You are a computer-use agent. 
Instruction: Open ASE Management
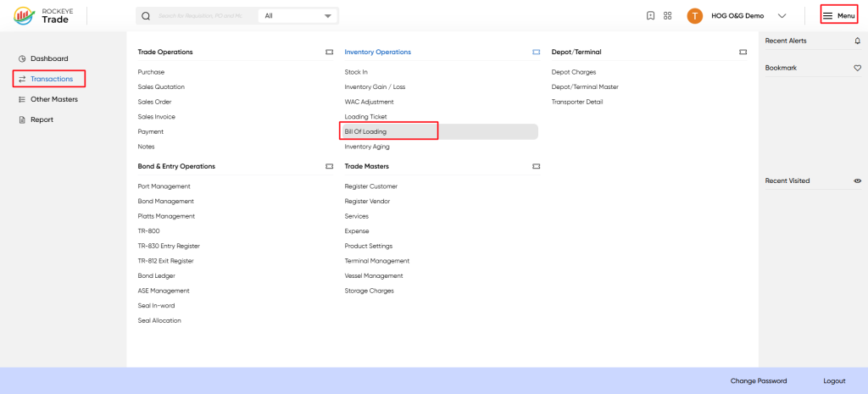(164, 291)
